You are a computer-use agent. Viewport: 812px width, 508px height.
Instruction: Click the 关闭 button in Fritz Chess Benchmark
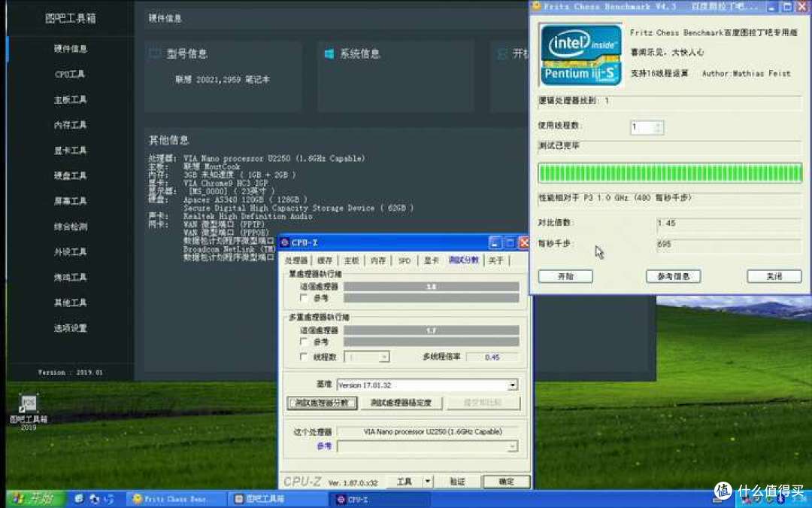click(x=774, y=276)
